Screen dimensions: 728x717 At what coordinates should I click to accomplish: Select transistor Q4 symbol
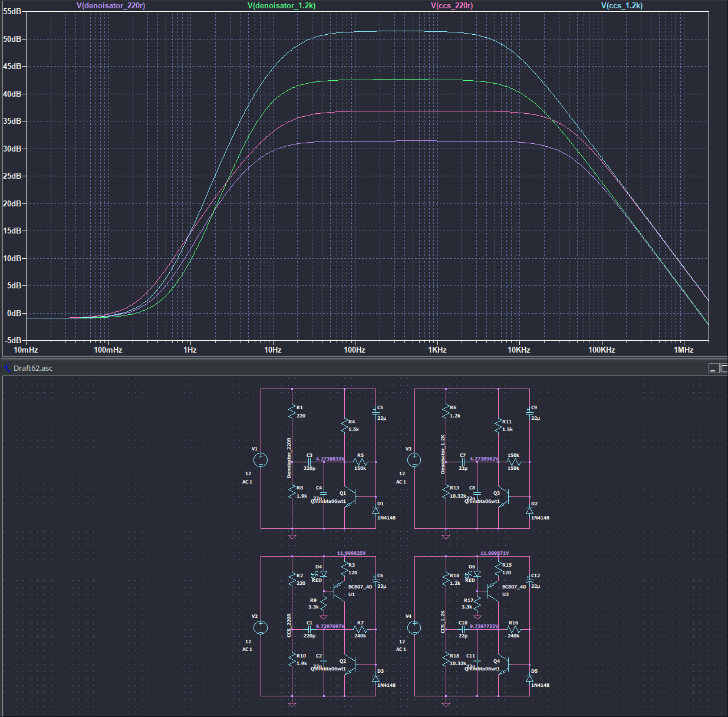point(504,665)
